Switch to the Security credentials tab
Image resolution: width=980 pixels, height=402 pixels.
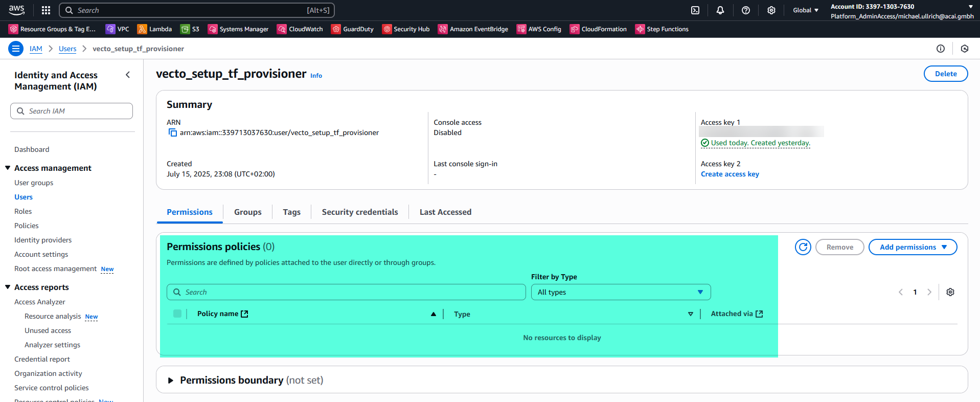coord(360,212)
